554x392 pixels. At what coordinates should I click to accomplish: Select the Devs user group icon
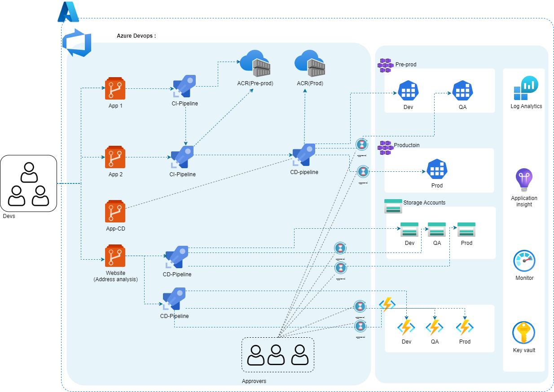pyautogui.click(x=29, y=183)
